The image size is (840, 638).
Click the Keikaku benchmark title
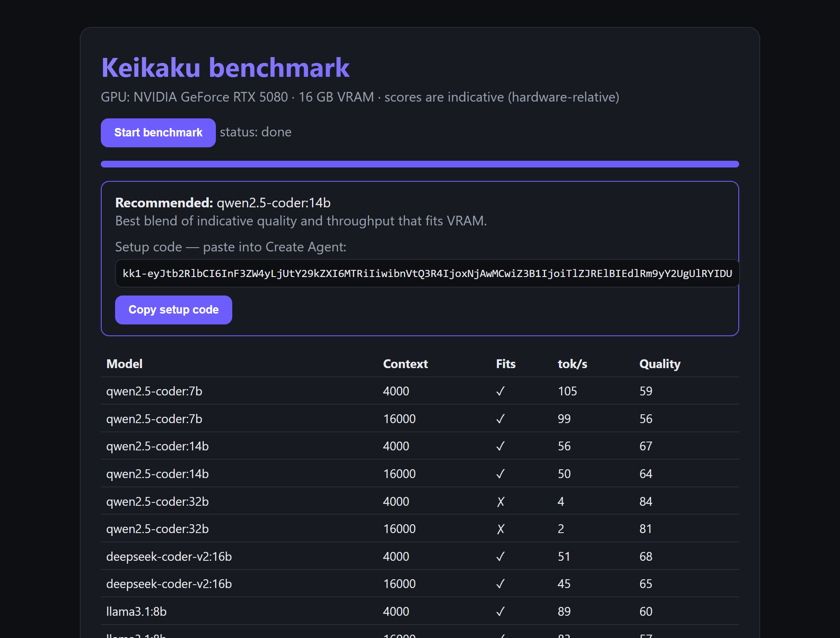click(x=226, y=68)
